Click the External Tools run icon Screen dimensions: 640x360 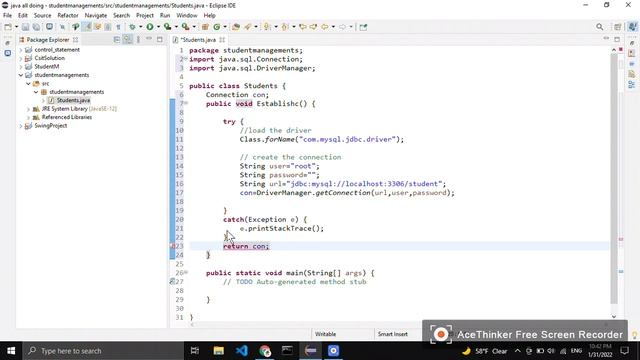185,27
